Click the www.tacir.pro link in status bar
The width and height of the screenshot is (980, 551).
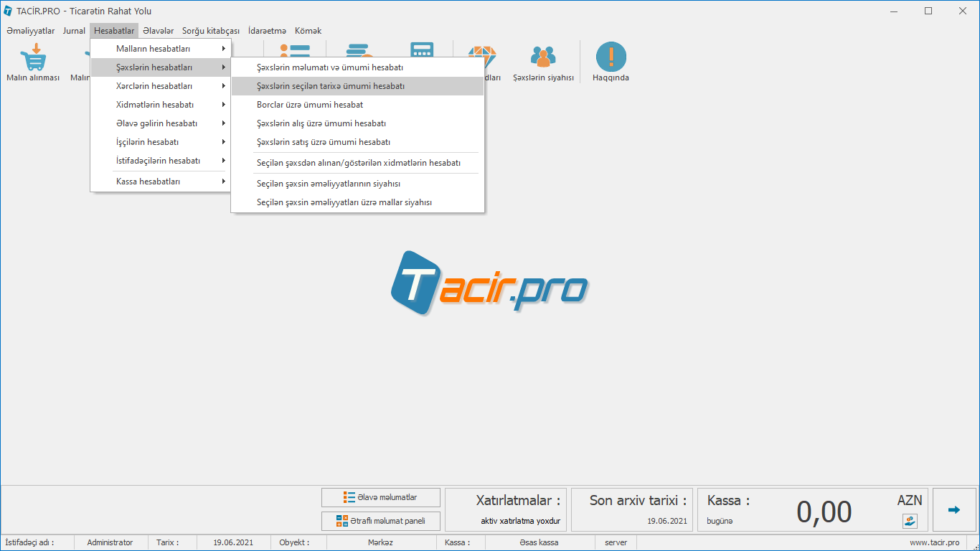pyautogui.click(x=934, y=542)
